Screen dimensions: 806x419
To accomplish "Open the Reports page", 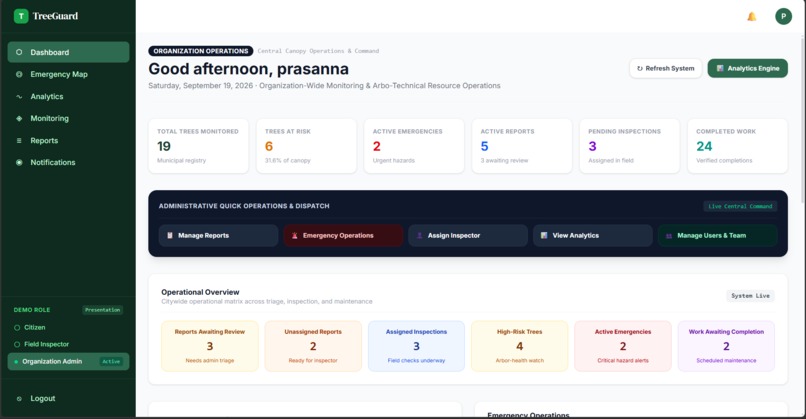I will [x=68, y=140].
